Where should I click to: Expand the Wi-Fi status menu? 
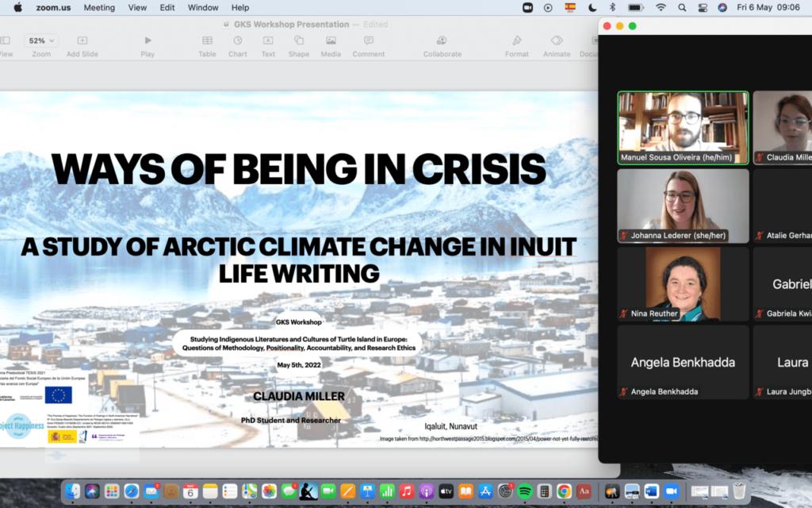click(661, 8)
